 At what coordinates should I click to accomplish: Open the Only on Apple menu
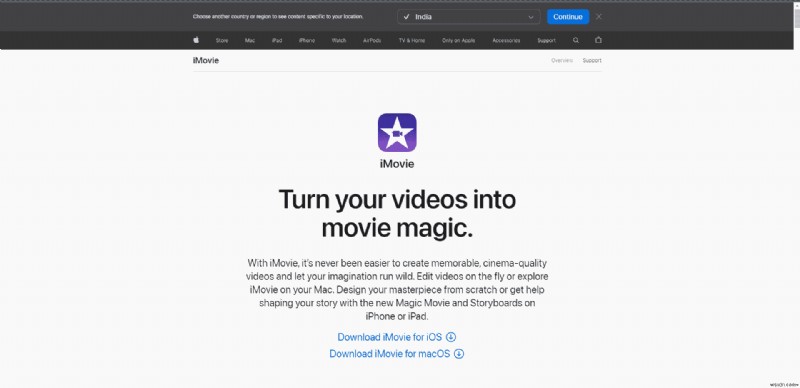(x=459, y=40)
